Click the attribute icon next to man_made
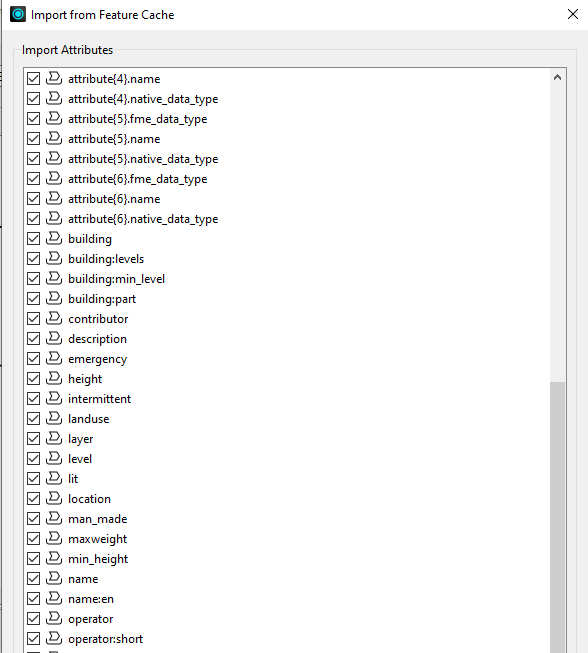Viewport: 588px width, 653px height. point(54,518)
